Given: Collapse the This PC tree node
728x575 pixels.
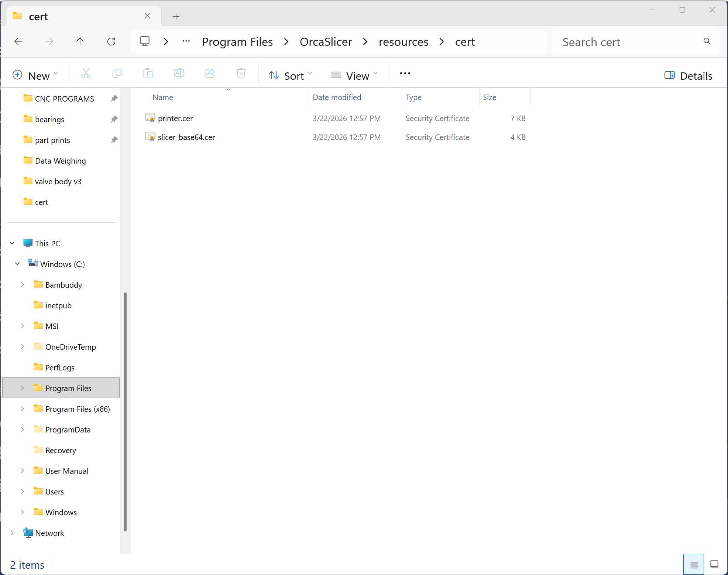Looking at the screenshot, I should tap(12, 243).
